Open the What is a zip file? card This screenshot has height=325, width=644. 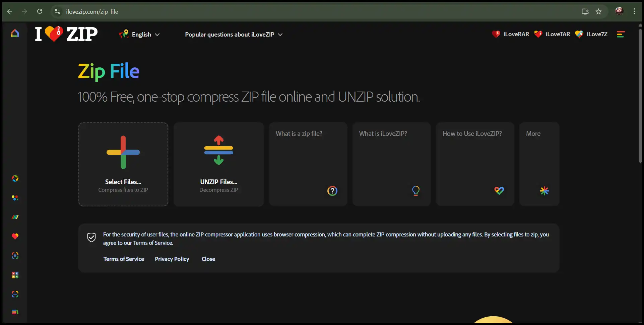308,164
